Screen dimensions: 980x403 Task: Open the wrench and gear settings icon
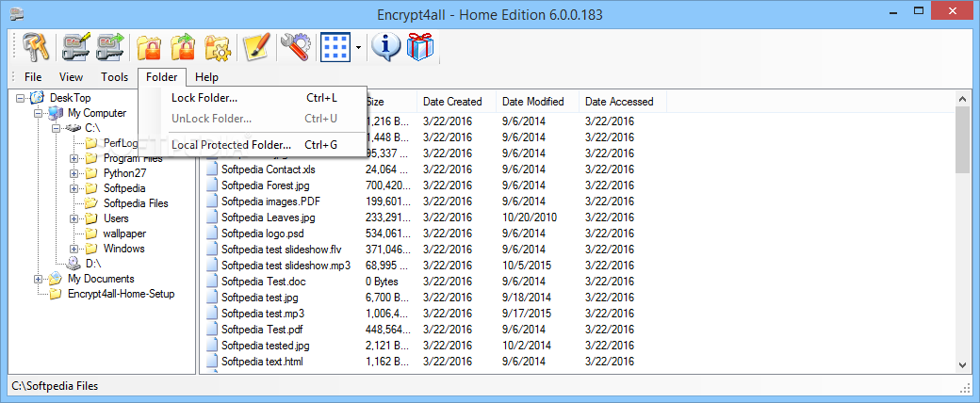tap(295, 47)
